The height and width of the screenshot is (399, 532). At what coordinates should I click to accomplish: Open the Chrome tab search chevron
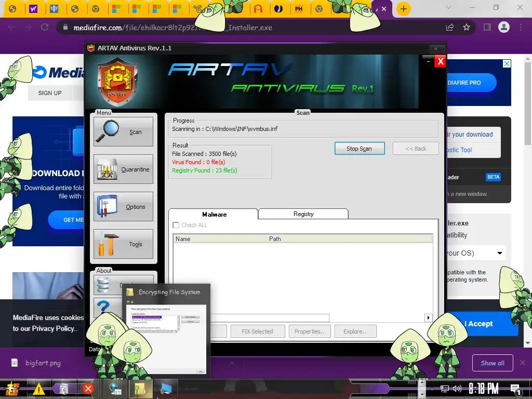pos(448,7)
